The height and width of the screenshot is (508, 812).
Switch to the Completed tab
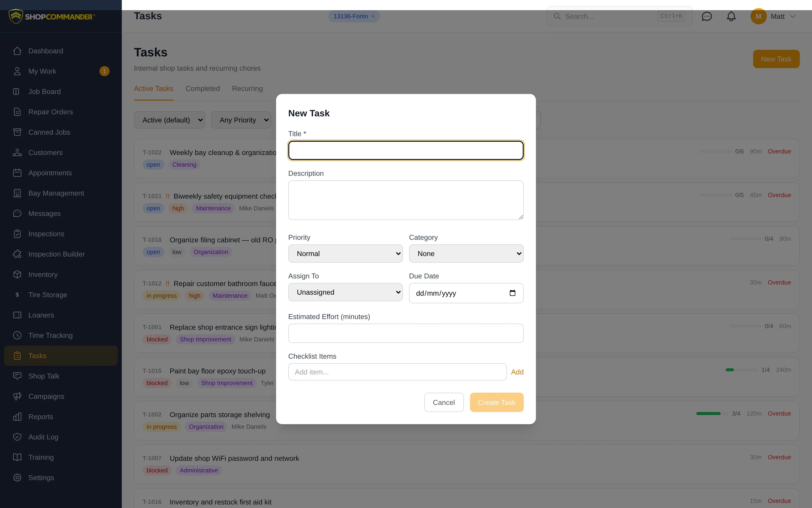[202, 89]
